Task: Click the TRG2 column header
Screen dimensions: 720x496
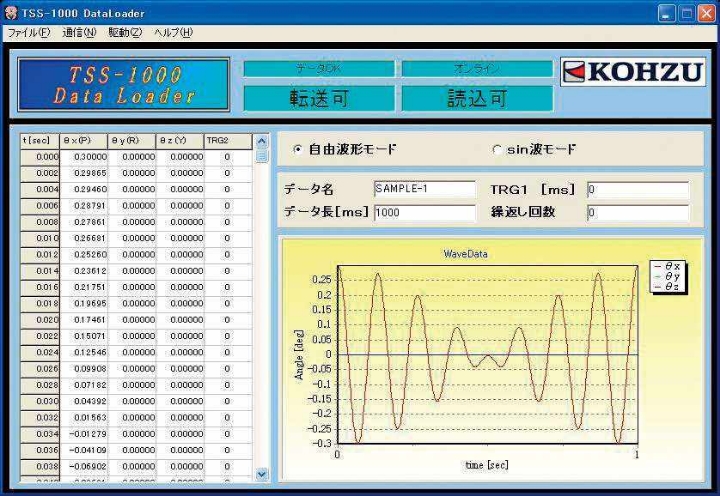Action: coord(228,141)
